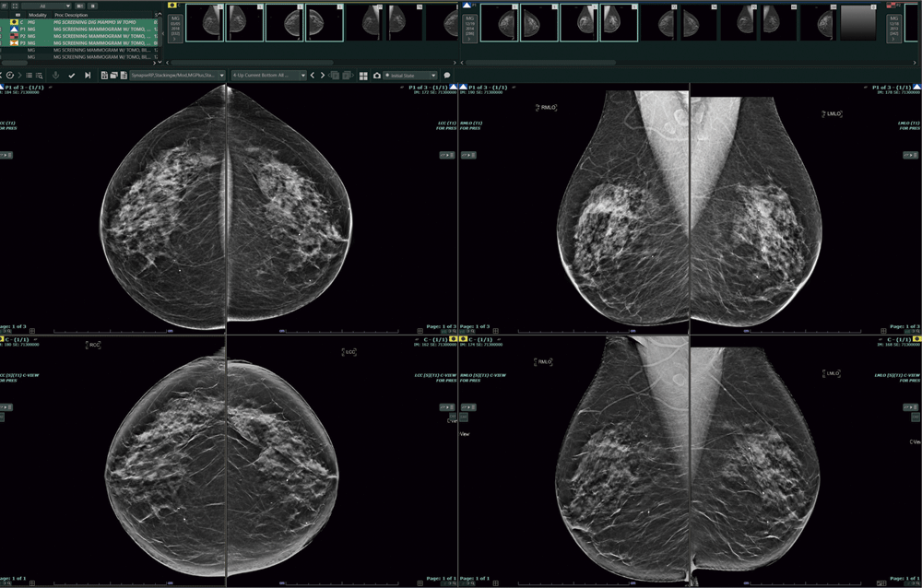Click the checkmark icon in the toolbar
Viewport: 922px width, 588px height.
coord(72,76)
